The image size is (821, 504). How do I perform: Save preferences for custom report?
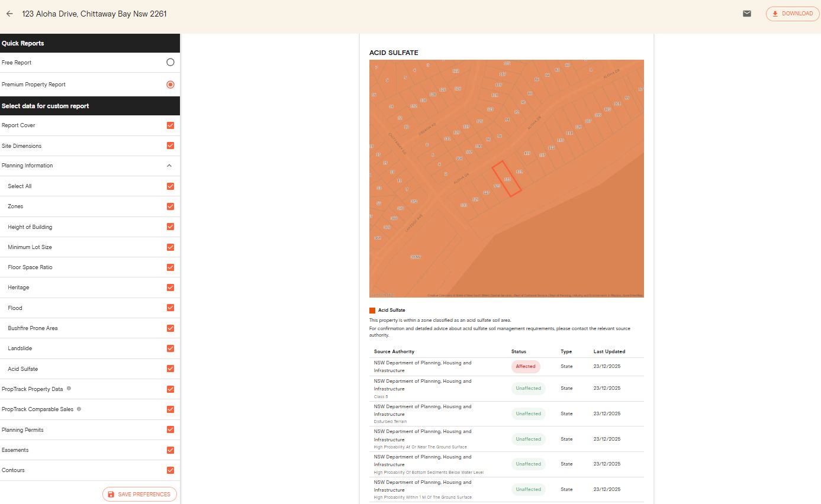pyautogui.click(x=139, y=494)
